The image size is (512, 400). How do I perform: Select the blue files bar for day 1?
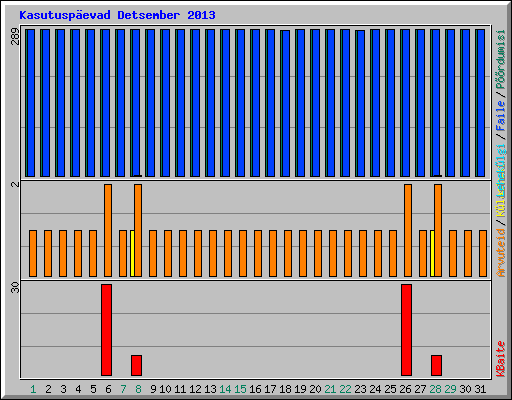31,103
